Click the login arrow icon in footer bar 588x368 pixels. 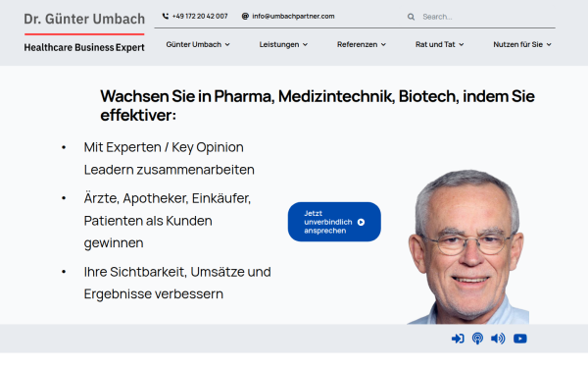click(458, 339)
